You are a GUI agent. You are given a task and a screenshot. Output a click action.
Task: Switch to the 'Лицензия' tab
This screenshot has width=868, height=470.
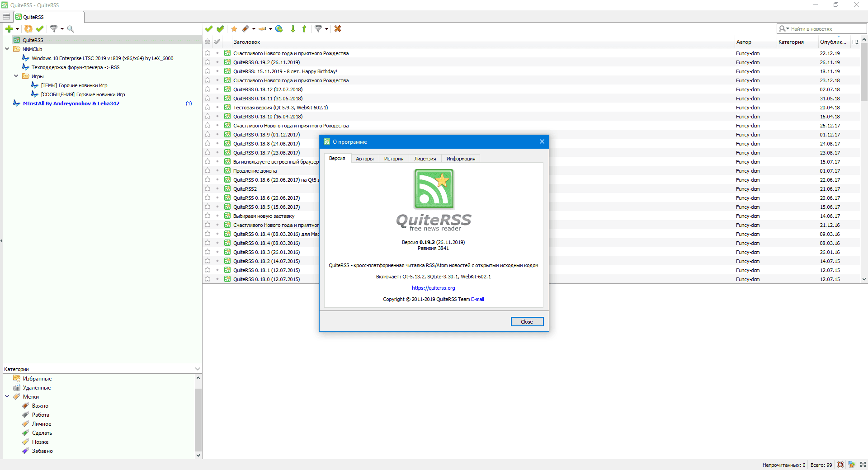[425, 159]
